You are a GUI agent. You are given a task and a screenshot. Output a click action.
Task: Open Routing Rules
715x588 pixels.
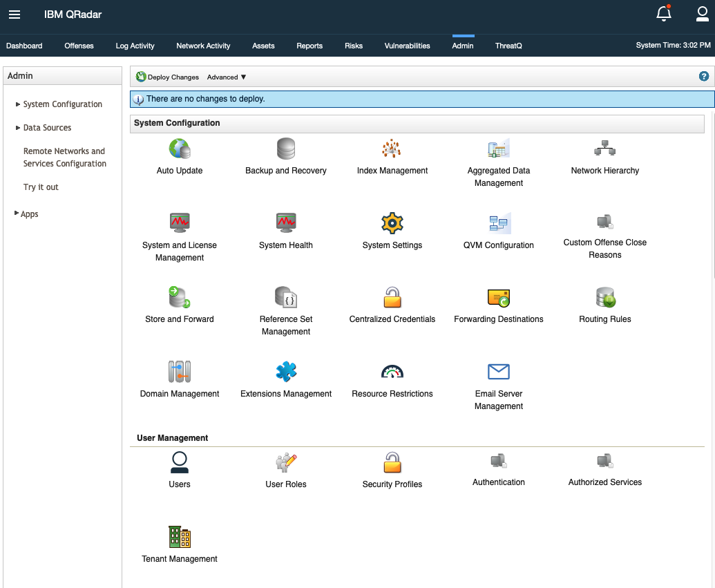604,297
